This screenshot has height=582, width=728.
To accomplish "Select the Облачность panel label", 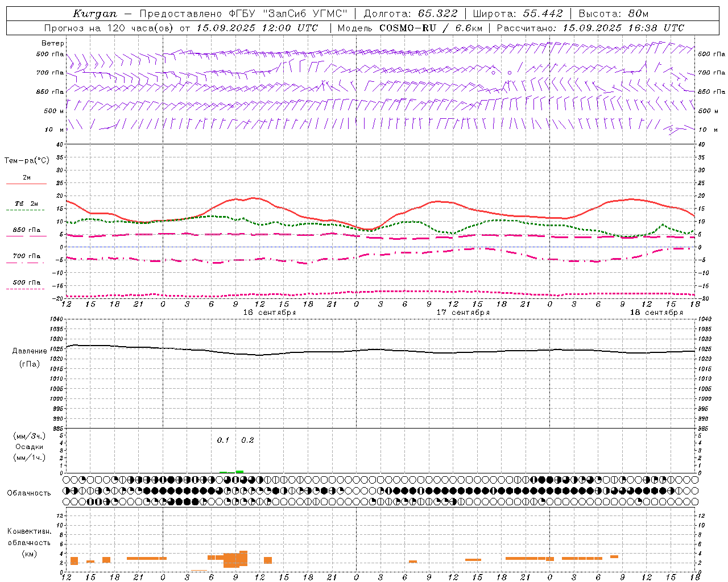I will (x=29, y=493).
